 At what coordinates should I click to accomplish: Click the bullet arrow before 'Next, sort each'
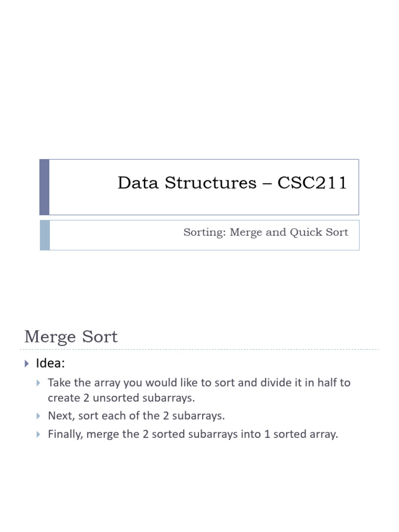pos(38,416)
